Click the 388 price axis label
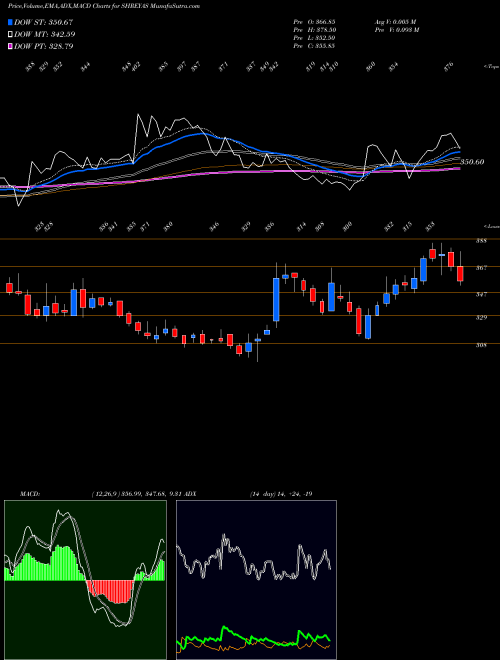This screenshot has width=500, height=660. tap(482, 241)
